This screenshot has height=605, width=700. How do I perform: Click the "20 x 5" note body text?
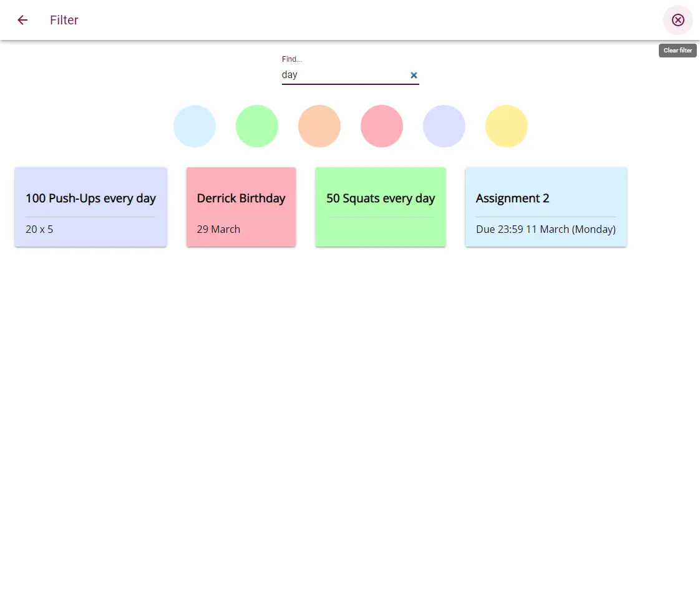pos(39,229)
